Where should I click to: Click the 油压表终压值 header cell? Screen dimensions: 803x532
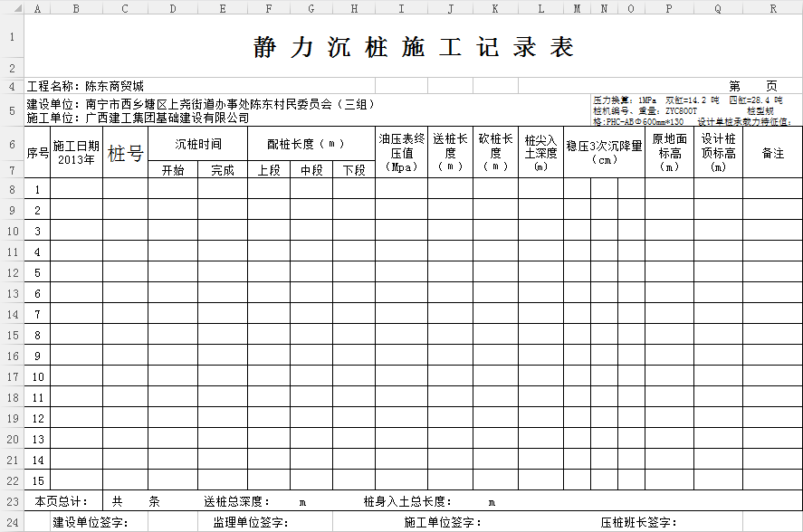[x=401, y=153]
